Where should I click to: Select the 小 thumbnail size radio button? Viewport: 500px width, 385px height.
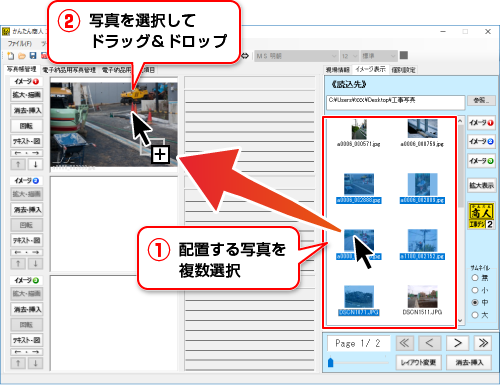point(475,290)
